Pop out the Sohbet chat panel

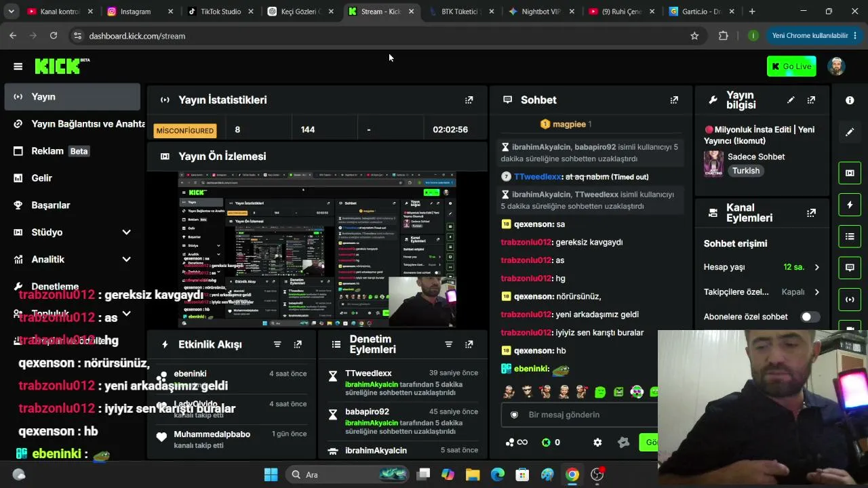(674, 100)
